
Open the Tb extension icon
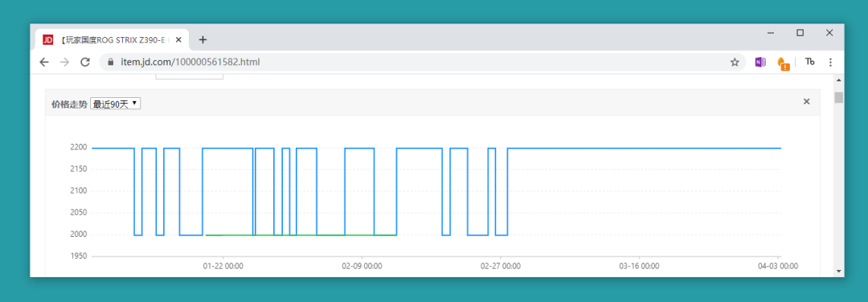point(810,62)
